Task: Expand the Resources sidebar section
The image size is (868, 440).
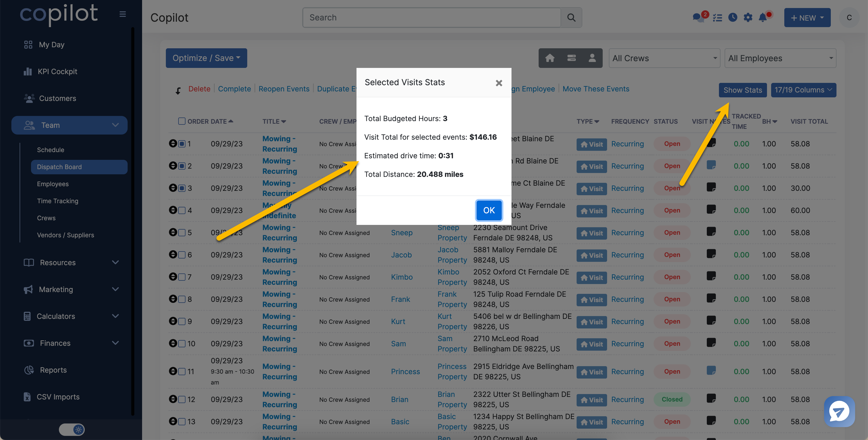Action: [69, 262]
